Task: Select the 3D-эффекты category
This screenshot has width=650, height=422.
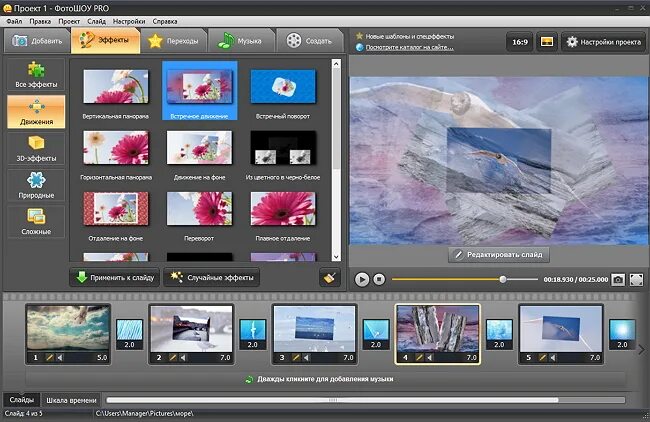Action: (x=36, y=149)
